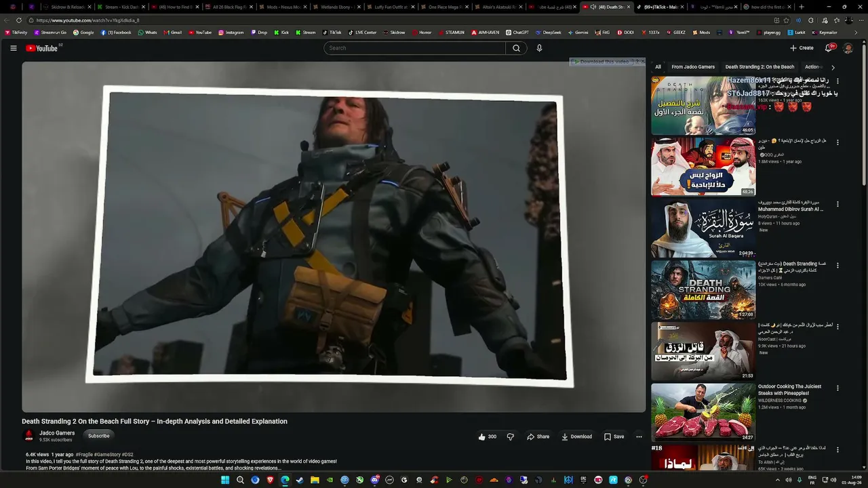Viewport: 868px width, 488px height.
Task: Select the All filter chip
Action: (x=658, y=67)
